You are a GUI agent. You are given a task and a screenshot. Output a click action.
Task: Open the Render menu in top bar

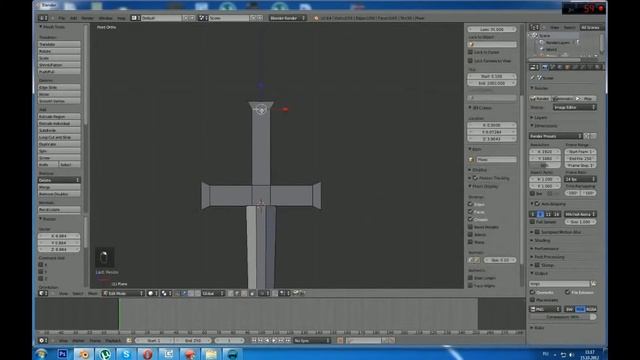click(x=87, y=18)
